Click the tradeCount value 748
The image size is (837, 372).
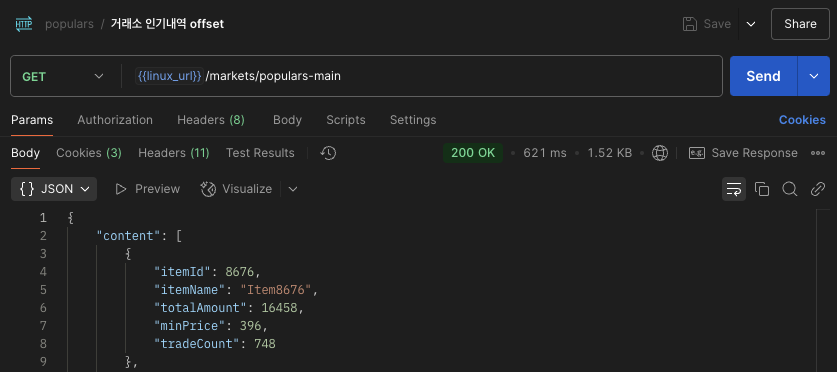pos(265,344)
